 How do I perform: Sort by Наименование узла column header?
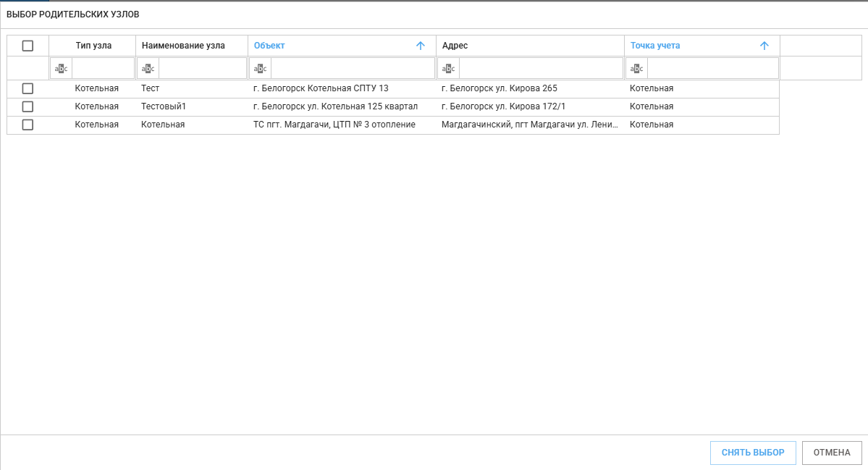pos(183,46)
